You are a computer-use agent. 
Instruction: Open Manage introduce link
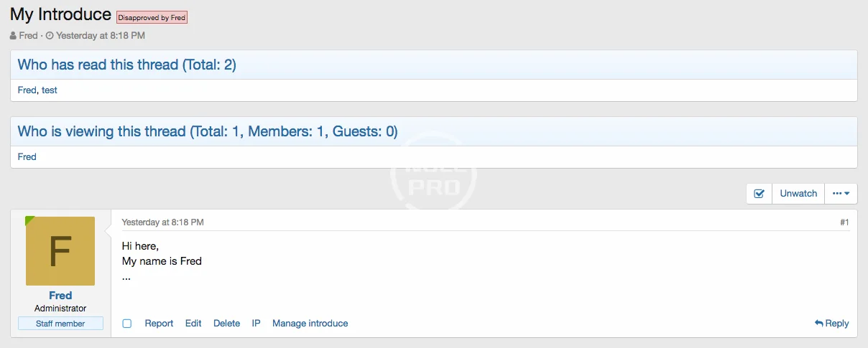click(310, 324)
